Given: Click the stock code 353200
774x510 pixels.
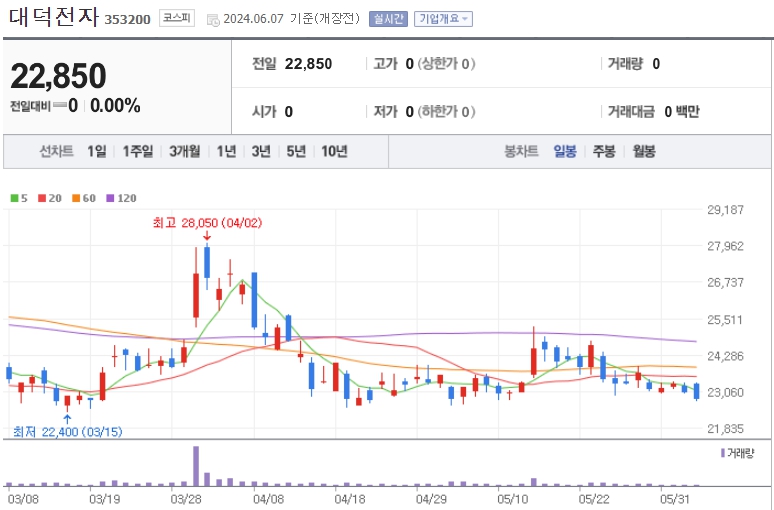Looking at the screenshot, I should (x=127, y=20).
